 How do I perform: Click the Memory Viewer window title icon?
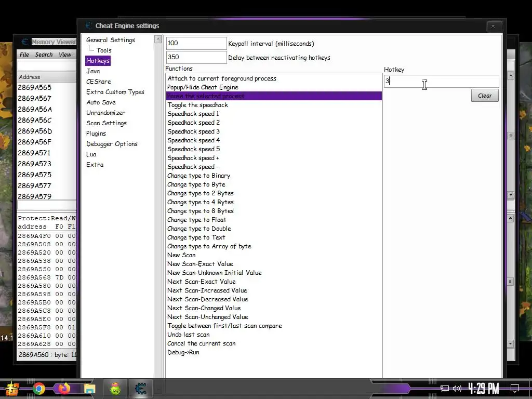tap(25, 42)
